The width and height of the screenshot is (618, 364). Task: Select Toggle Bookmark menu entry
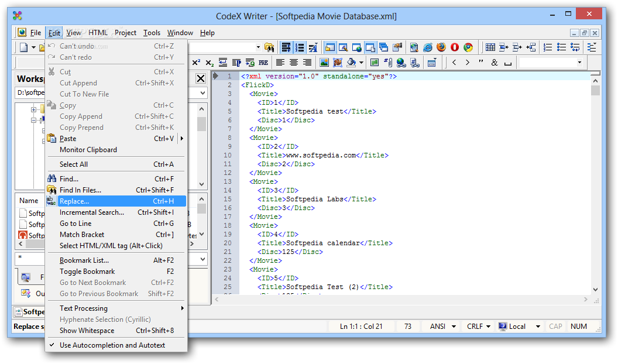coord(117,272)
